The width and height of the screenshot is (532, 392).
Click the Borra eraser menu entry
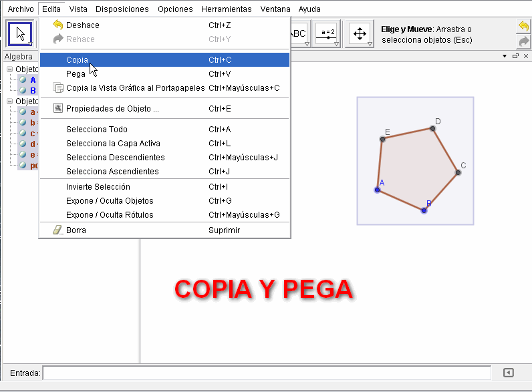tap(76, 230)
